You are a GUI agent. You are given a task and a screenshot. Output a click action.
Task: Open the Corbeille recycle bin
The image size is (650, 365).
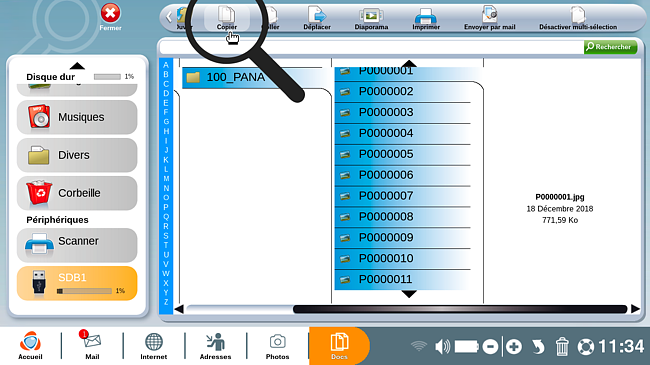click(77, 193)
